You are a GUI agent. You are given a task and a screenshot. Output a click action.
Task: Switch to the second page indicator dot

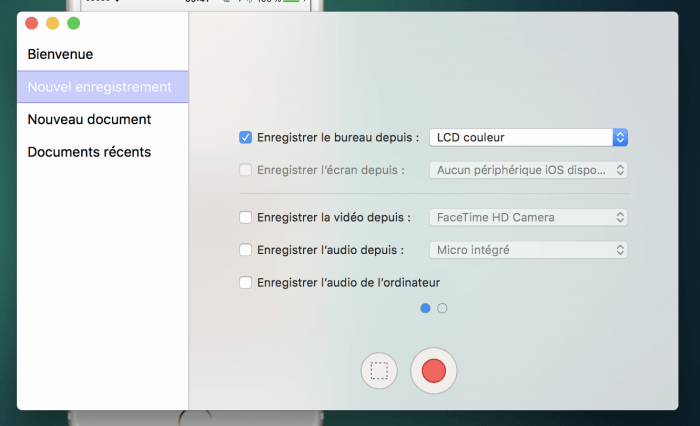point(442,308)
